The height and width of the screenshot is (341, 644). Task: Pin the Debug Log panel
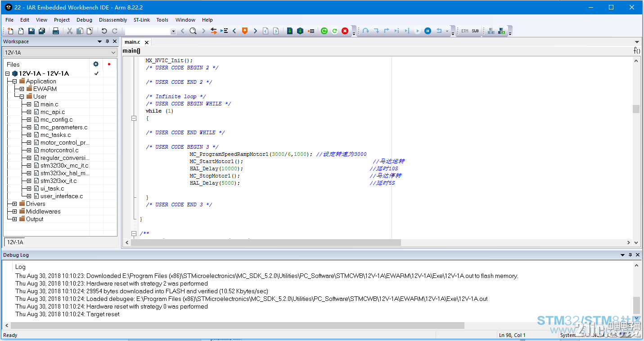630,255
